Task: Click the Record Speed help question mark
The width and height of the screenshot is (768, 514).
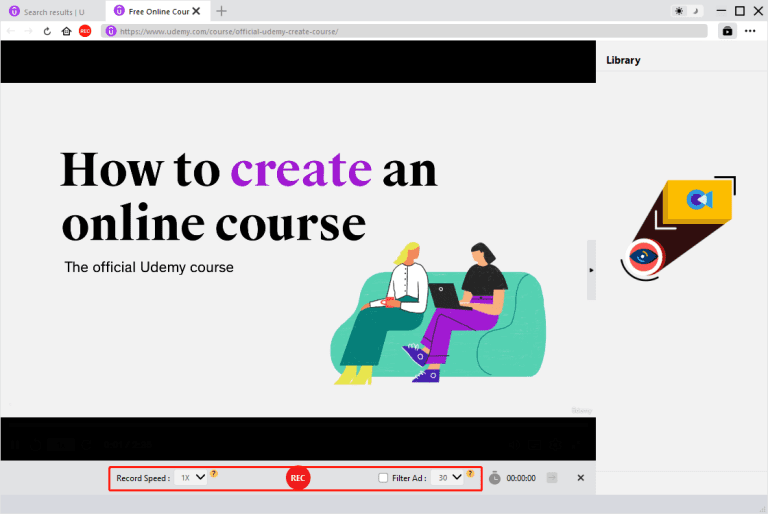Action: [x=214, y=474]
